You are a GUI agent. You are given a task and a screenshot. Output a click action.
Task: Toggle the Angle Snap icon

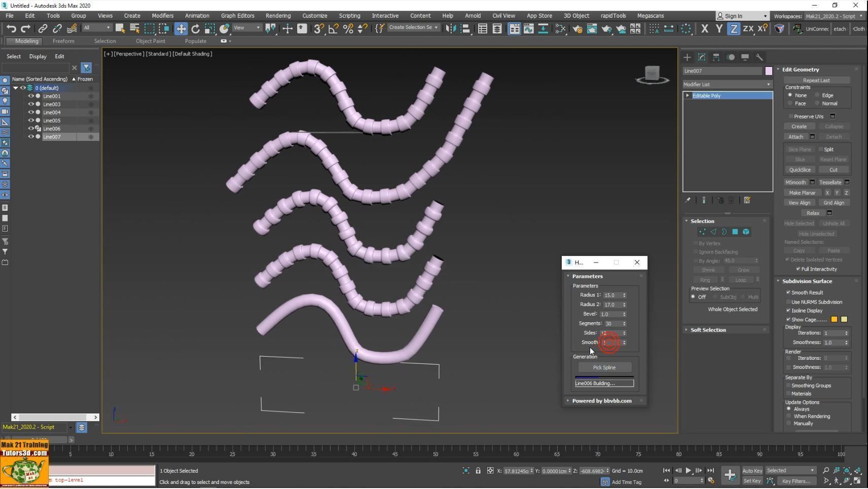point(334,29)
